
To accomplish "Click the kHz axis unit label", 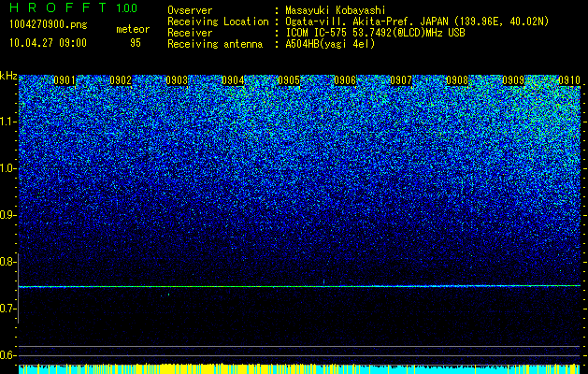I will click(8, 76).
